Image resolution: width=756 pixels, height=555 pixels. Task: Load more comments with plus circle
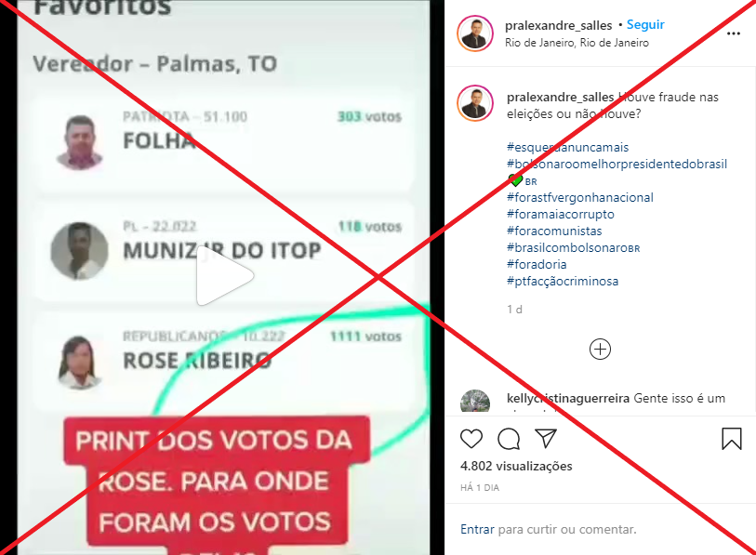coord(600,350)
